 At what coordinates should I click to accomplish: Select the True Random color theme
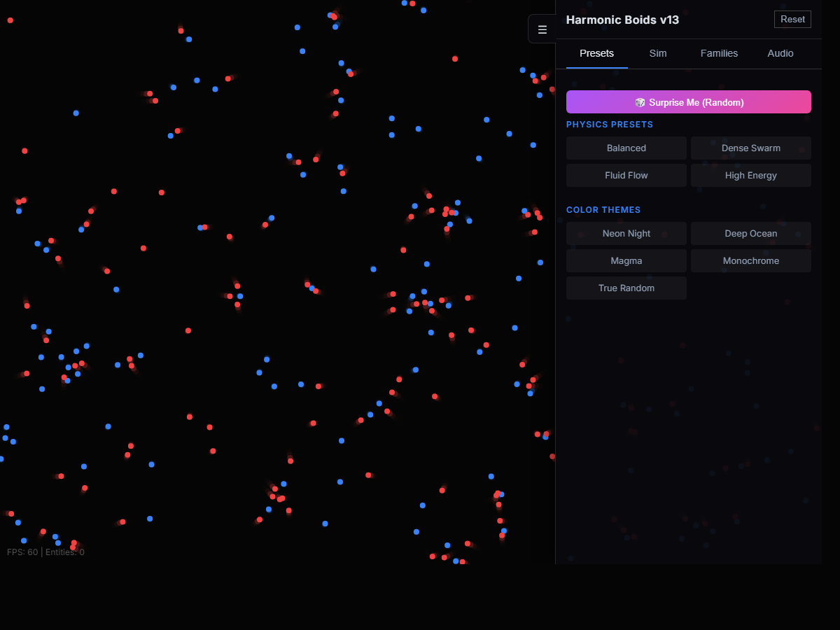pos(626,288)
